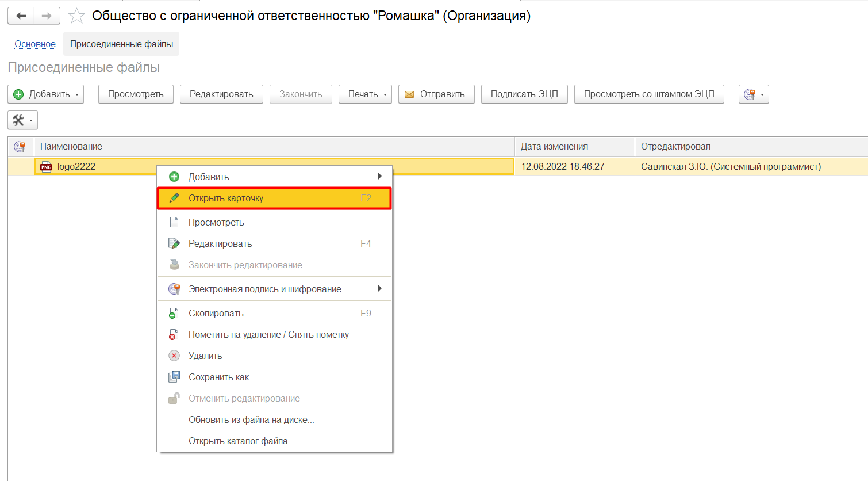Click the back navigation arrow
The image size is (868, 481).
21,16
